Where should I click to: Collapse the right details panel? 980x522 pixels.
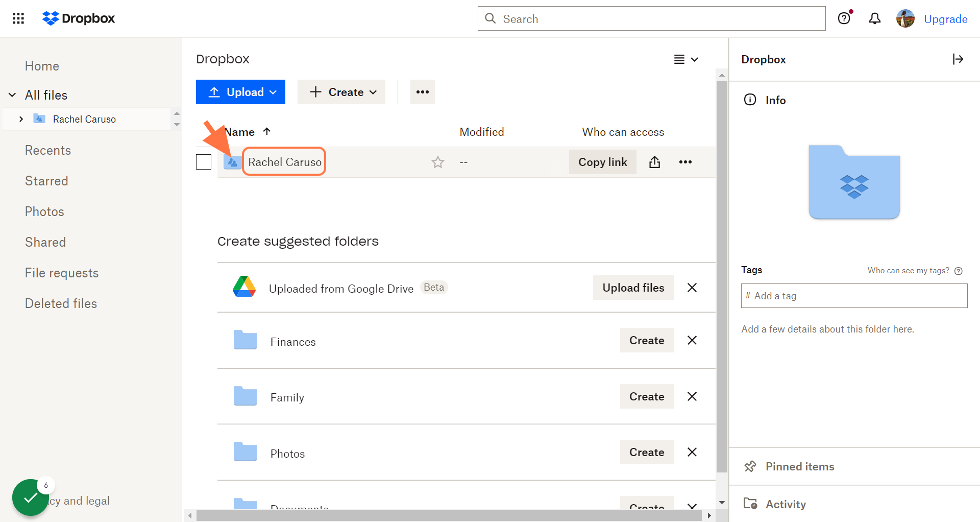pos(958,59)
